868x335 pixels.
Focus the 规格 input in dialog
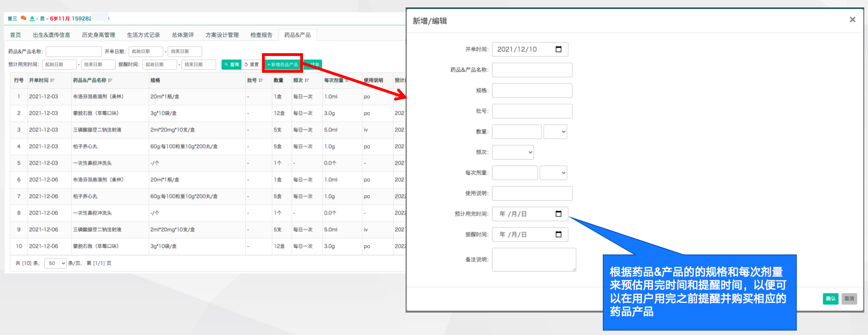click(532, 91)
